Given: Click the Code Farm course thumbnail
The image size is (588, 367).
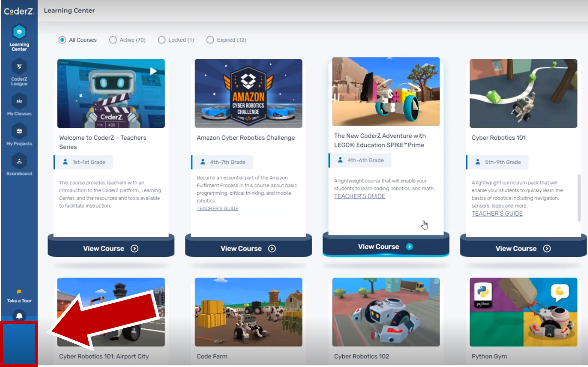Looking at the screenshot, I should [x=249, y=312].
